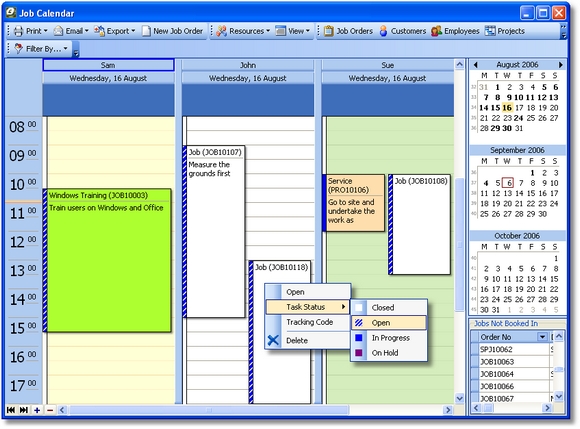This screenshot has width=580, height=429.
Task: Click the red minus zoom icon
Action: click(50, 410)
